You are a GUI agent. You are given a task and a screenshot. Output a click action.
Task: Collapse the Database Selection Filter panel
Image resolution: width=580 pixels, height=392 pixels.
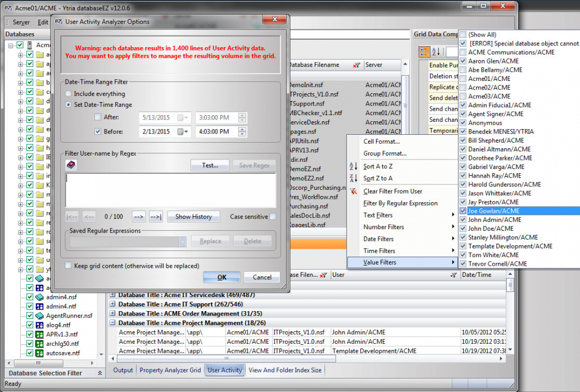(x=100, y=373)
